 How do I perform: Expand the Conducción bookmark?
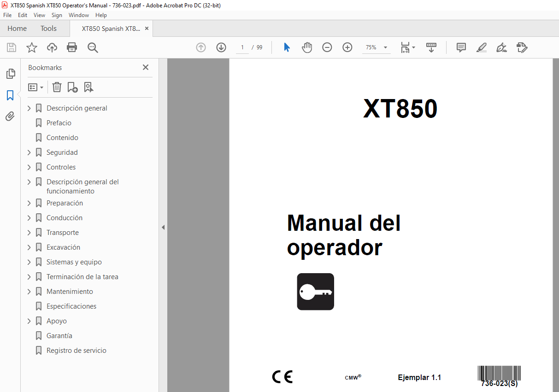coord(29,218)
